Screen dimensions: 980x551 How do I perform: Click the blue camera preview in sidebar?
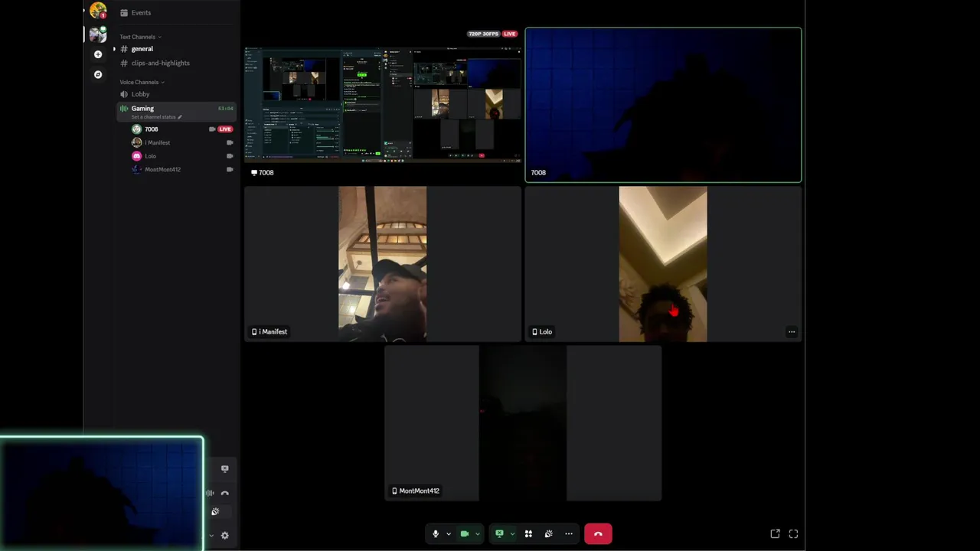coord(102,494)
